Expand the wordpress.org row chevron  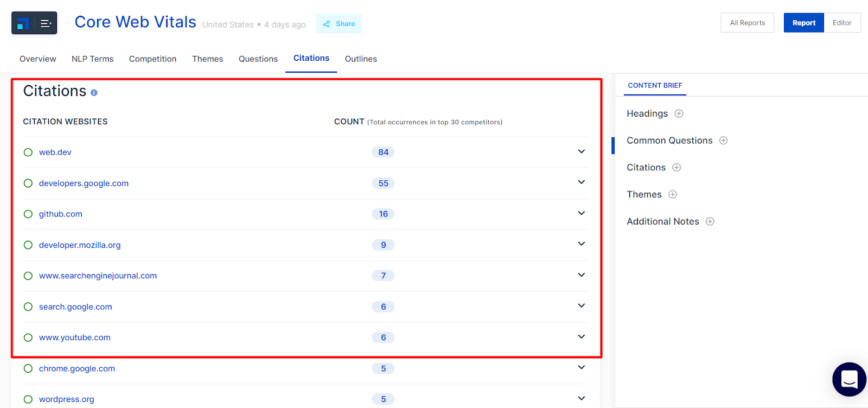pos(582,399)
